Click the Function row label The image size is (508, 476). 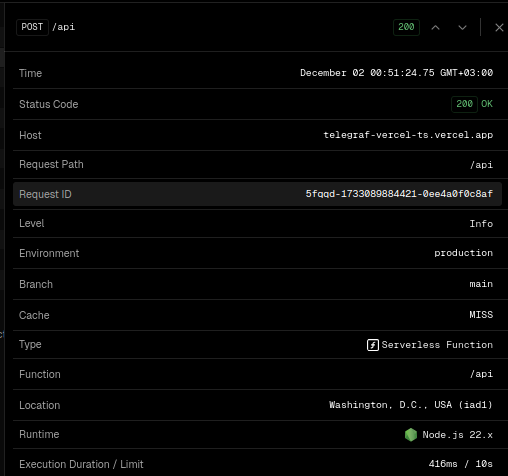40,374
